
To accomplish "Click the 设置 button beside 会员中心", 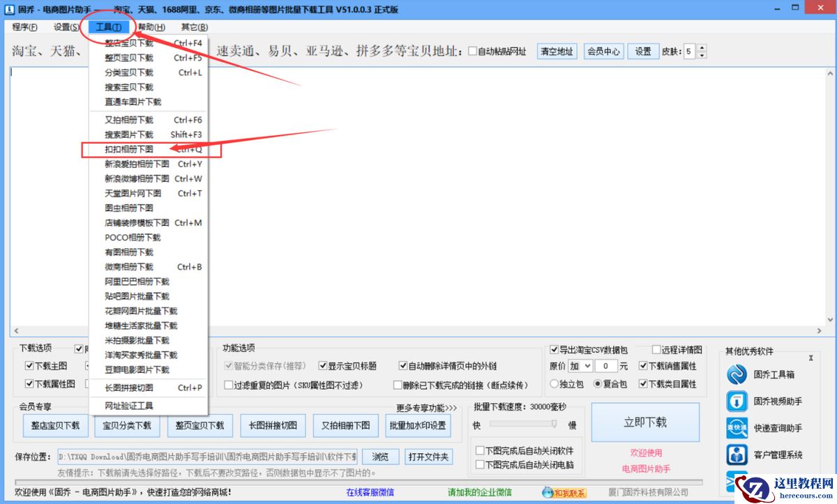I will pyautogui.click(x=643, y=52).
